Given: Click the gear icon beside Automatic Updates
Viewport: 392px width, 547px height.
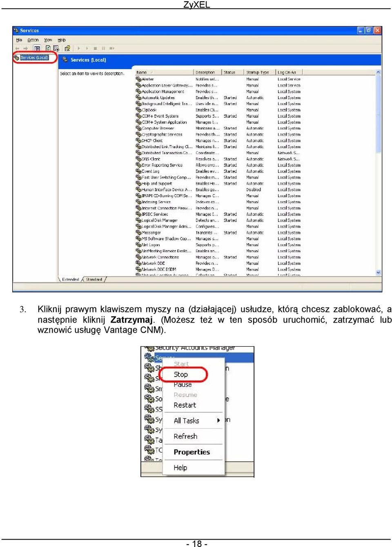Looking at the screenshot, I should click(x=138, y=97).
